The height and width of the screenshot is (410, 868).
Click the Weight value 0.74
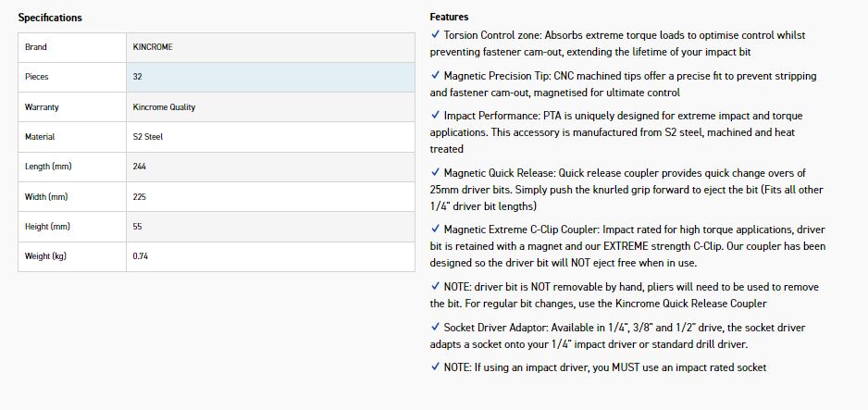[141, 256]
